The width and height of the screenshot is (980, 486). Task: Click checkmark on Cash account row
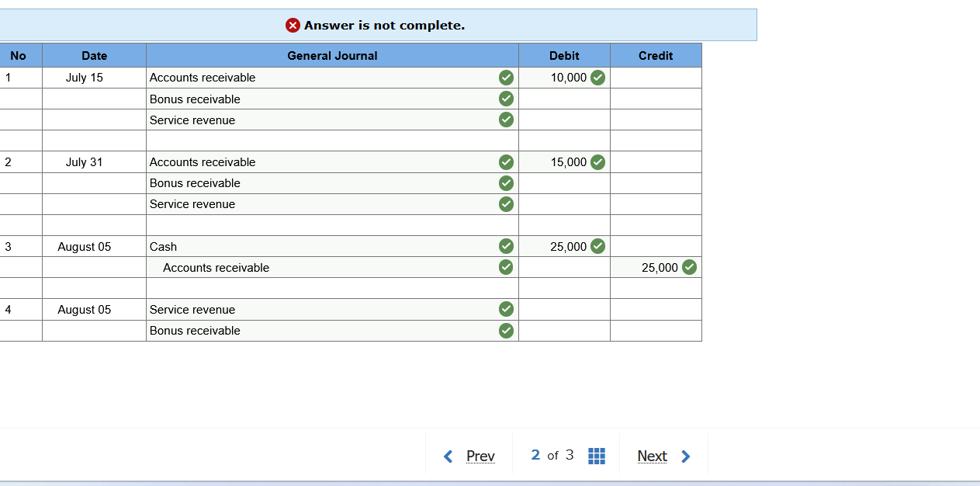tap(506, 246)
